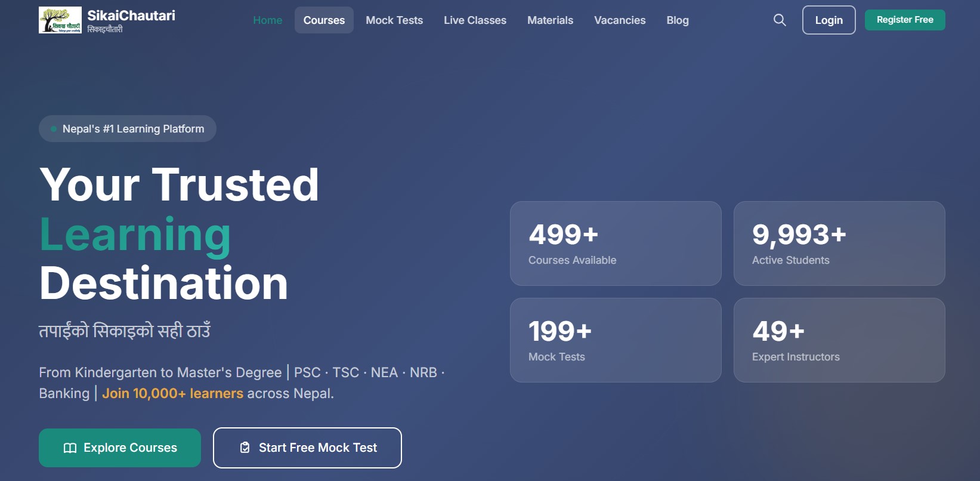Open the Courses menu item

coord(324,20)
